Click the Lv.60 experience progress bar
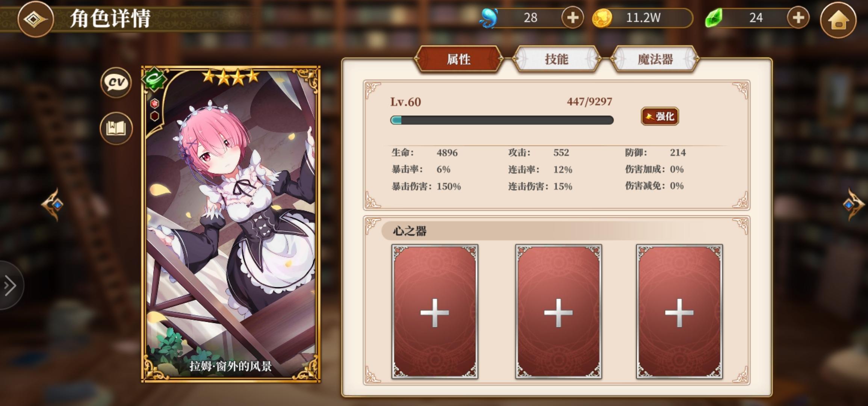The image size is (868, 406). pyautogui.click(x=502, y=120)
